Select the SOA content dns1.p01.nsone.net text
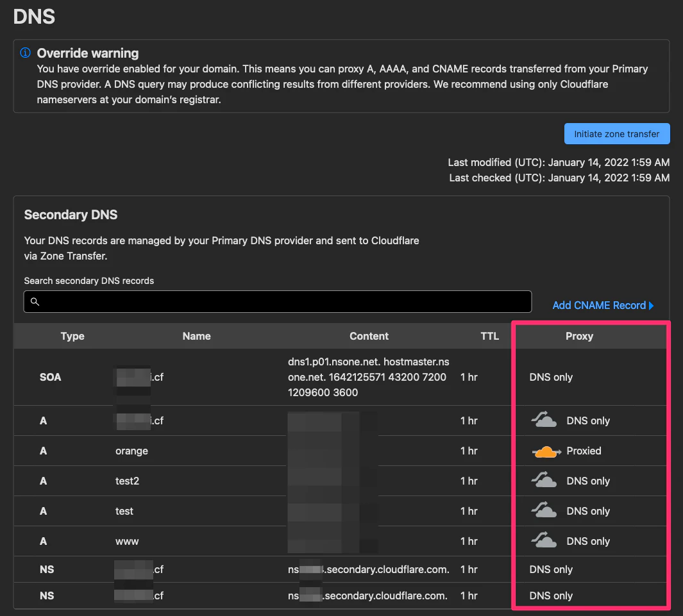 [x=369, y=377]
